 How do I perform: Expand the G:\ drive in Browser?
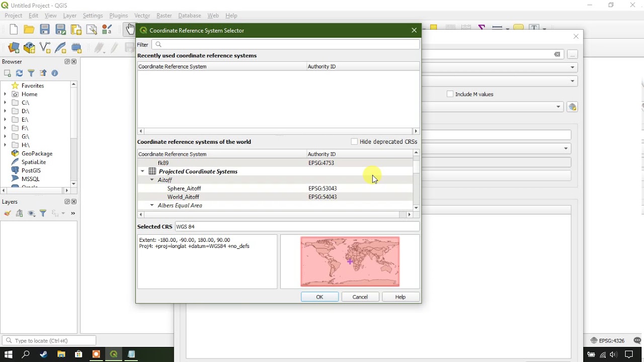(5, 136)
